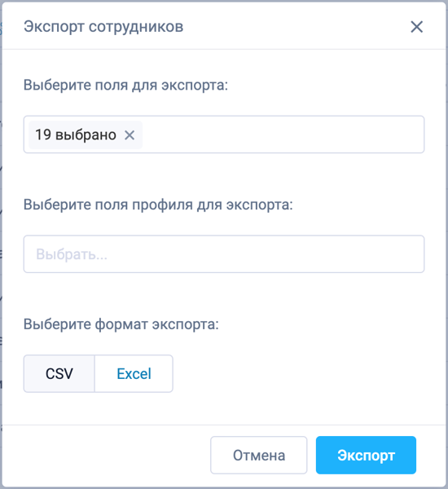The height and width of the screenshot is (489, 448).
Task: Pick the CSV segment of the format switch
Action: pos(59,373)
